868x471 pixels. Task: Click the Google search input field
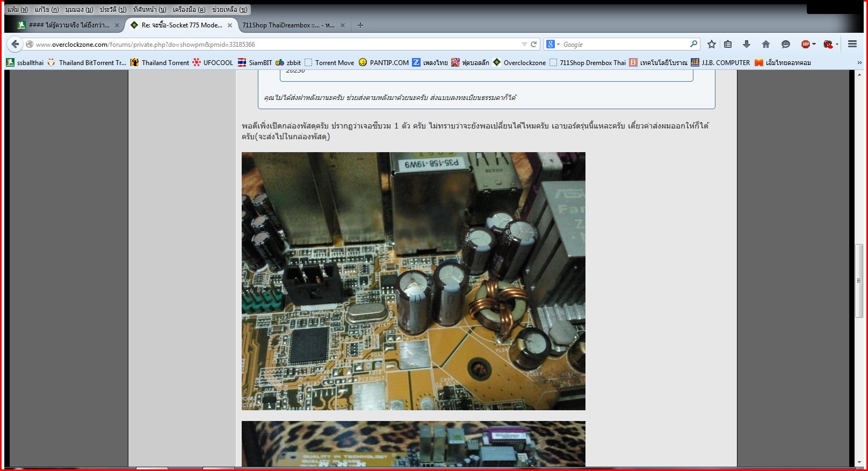626,44
